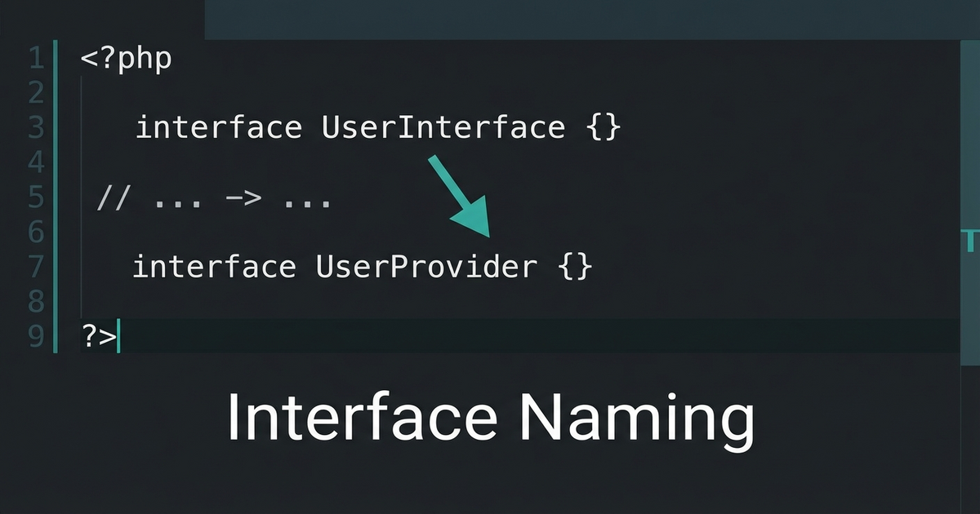Select line number 5 in the gutter
The width and height of the screenshot is (980, 514).
(35, 197)
